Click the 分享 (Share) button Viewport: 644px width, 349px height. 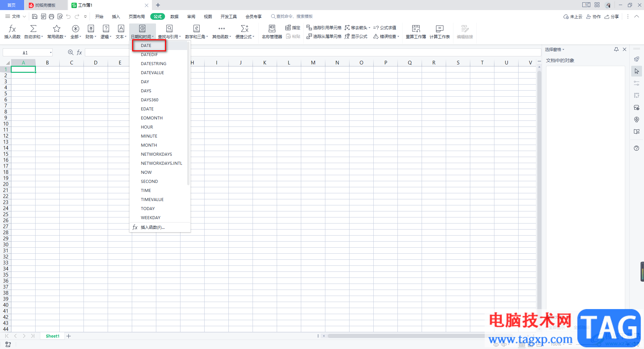611,16
